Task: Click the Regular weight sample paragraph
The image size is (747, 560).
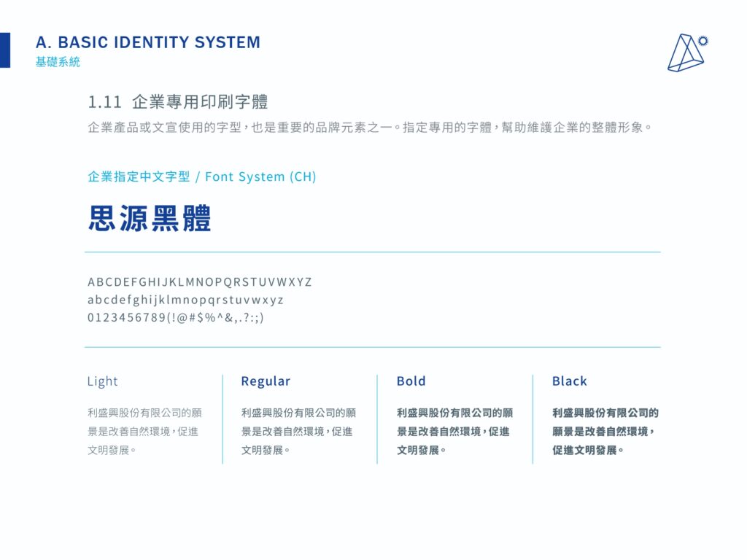Action: pyautogui.click(x=298, y=432)
